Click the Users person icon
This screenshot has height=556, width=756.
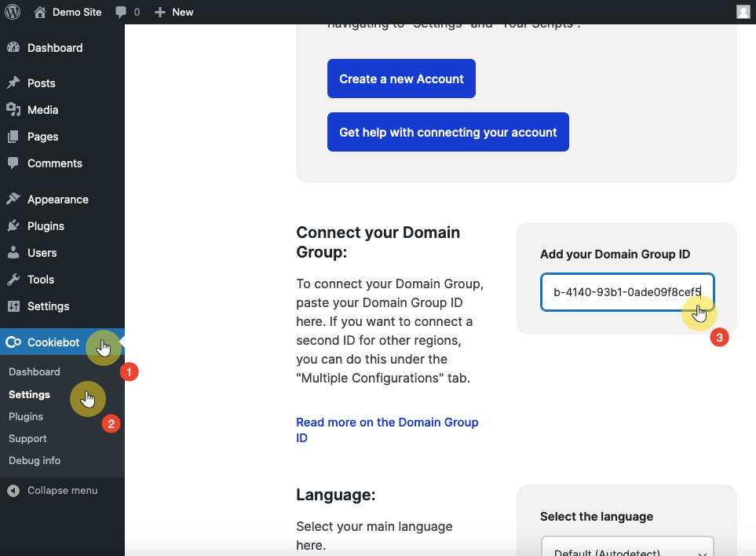13,252
